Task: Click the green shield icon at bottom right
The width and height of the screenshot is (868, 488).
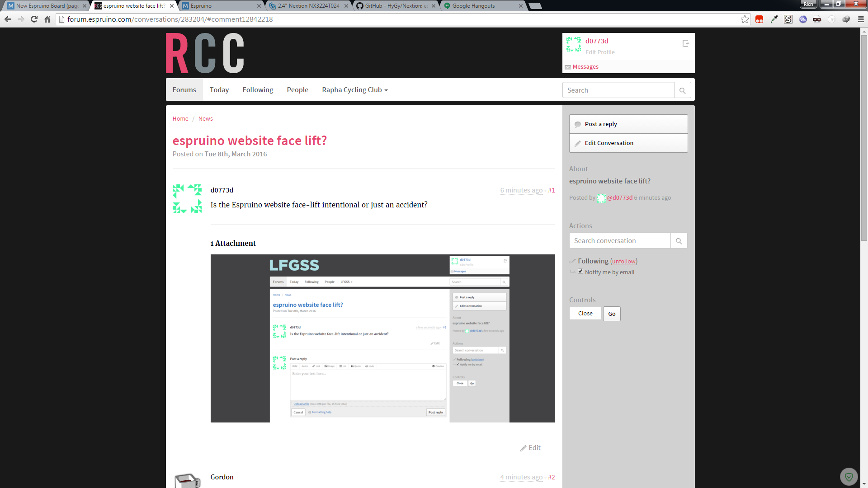Action: [849, 477]
